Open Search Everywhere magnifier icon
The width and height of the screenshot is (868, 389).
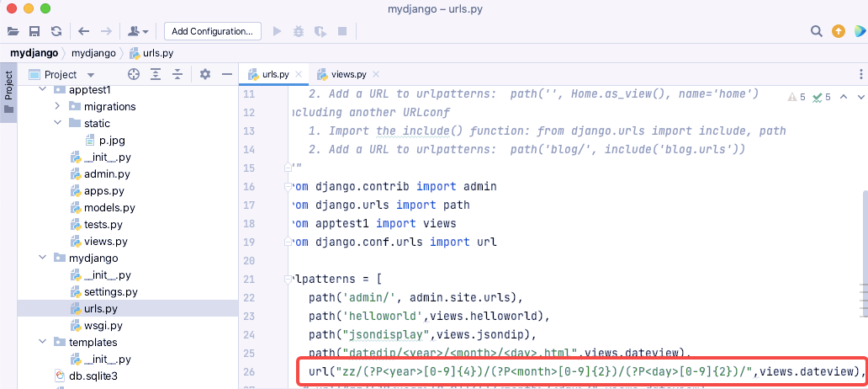tap(817, 32)
